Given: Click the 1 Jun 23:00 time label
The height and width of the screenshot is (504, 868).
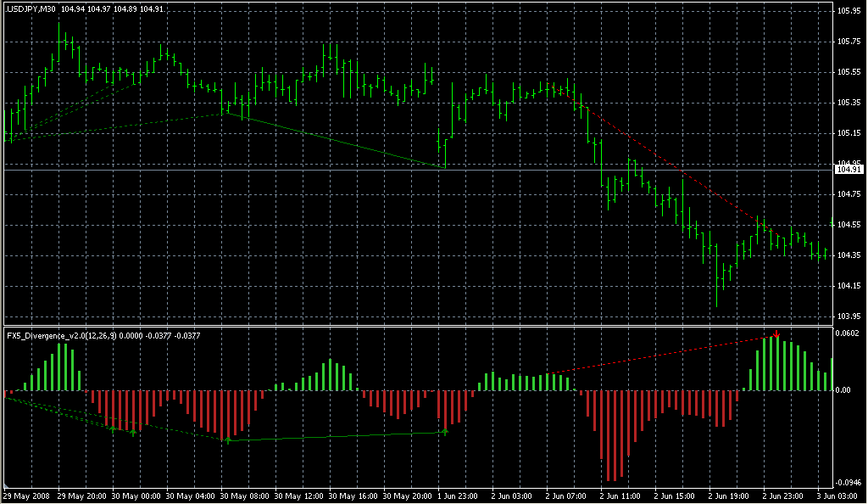Looking at the screenshot, I should click(458, 495).
